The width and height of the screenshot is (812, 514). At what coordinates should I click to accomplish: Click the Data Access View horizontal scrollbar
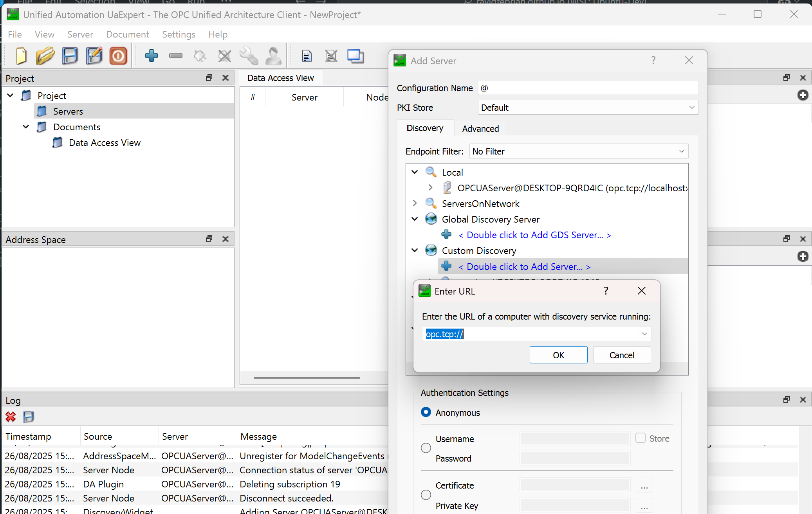307,377
